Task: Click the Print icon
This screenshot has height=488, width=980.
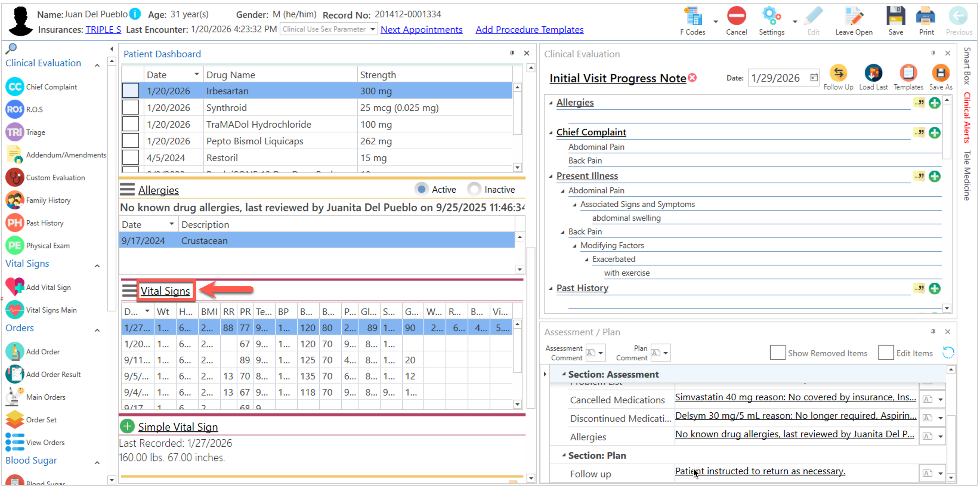Action: (926, 17)
